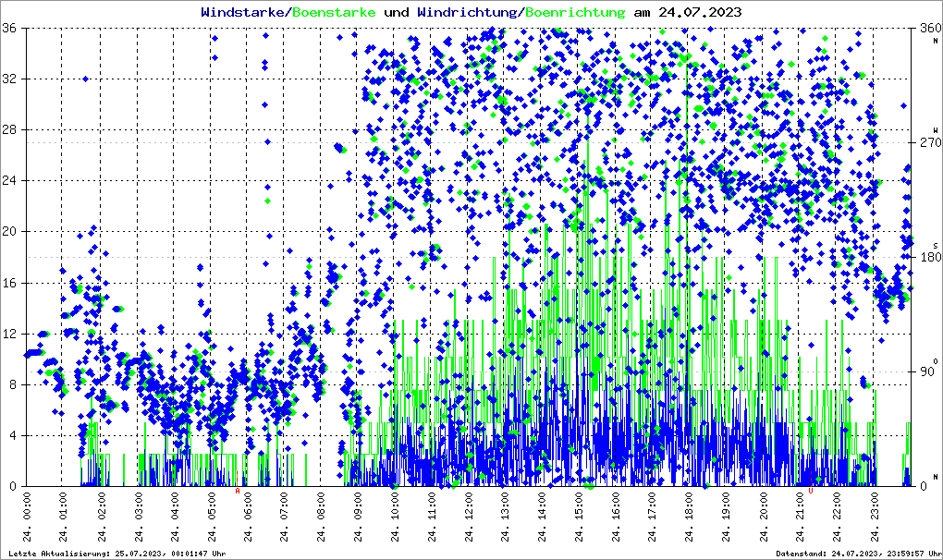
Task: Click the '20' value on left axis
Action: click(13, 232)
